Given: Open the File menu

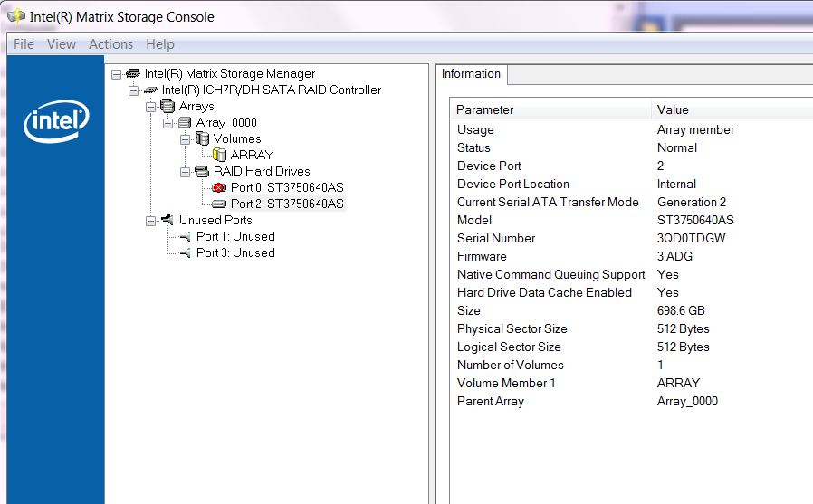Looking at the screenshot, I should (x=24, y=44).
